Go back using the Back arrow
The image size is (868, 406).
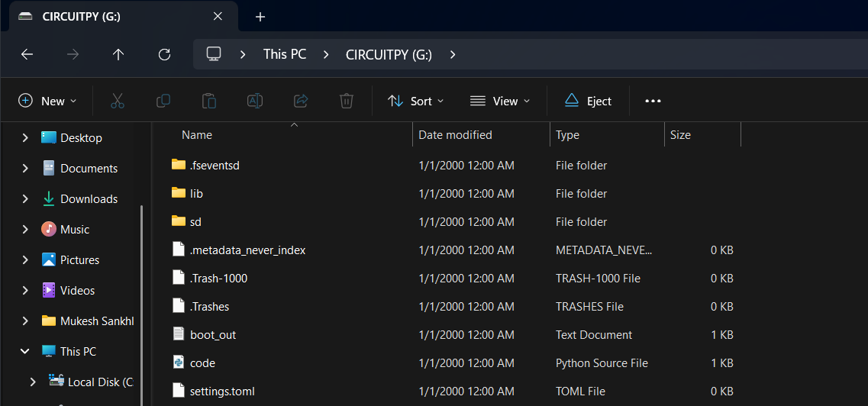pos(27,54)
